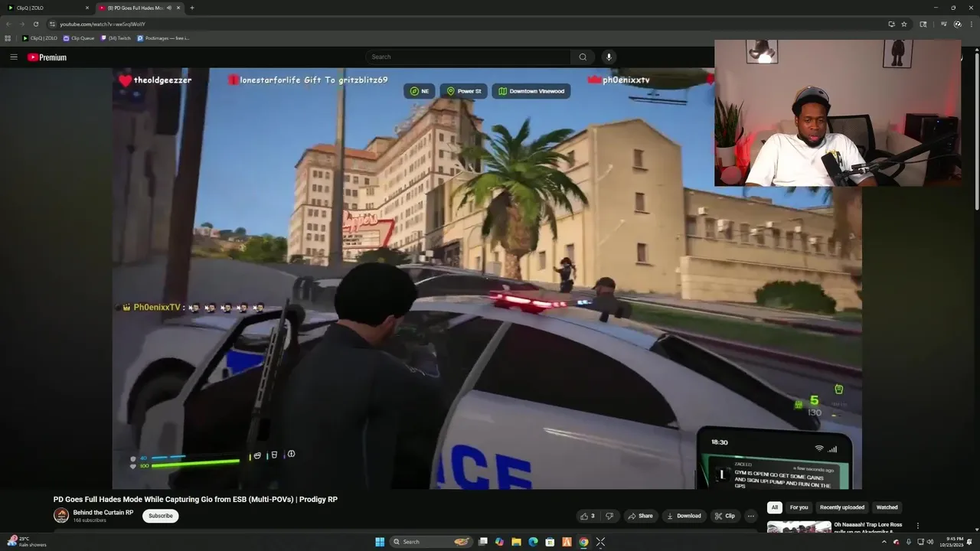
Task: Like the video with thumbs up
Action: point(587,516)
